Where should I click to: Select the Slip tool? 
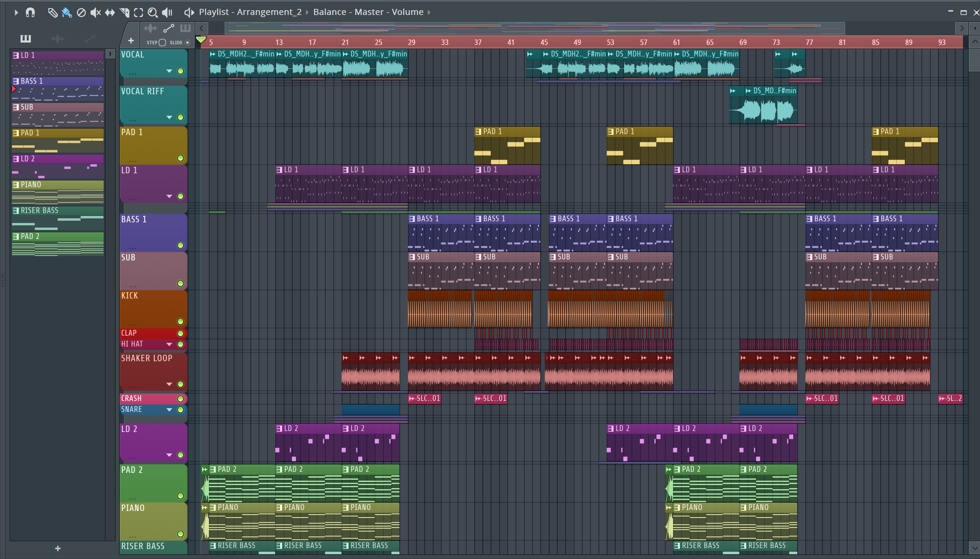pos(110,12)
